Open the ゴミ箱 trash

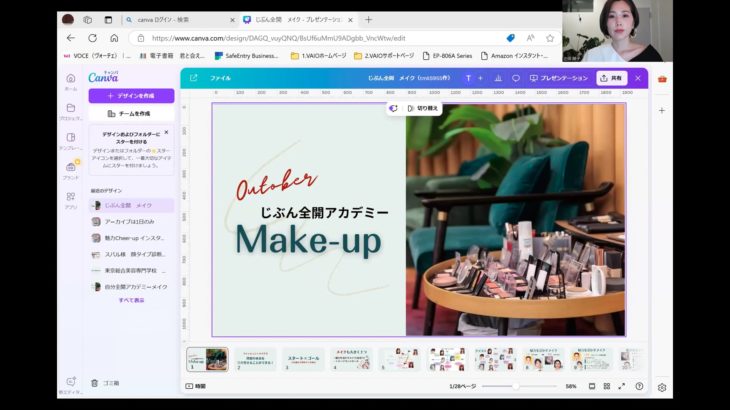click(x=105, y=383)
